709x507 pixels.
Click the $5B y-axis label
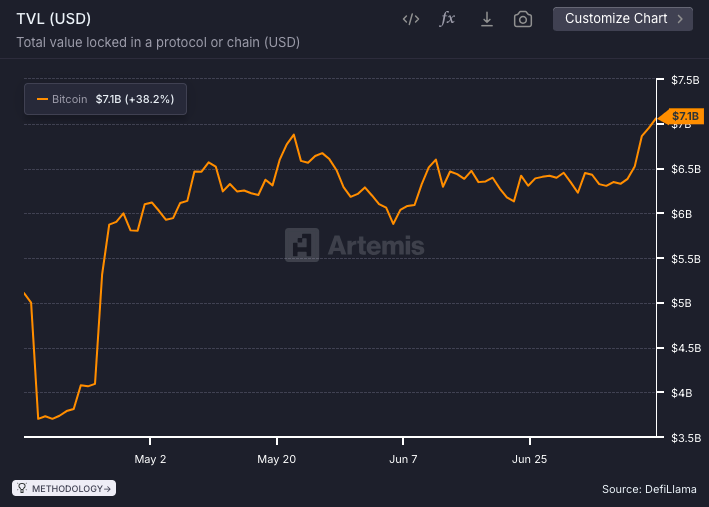pos(681,303)
